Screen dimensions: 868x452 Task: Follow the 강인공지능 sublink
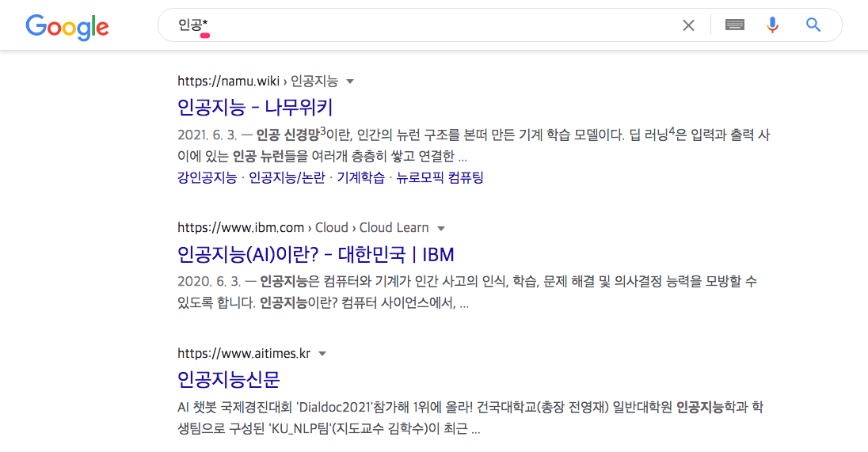[207, 177]
